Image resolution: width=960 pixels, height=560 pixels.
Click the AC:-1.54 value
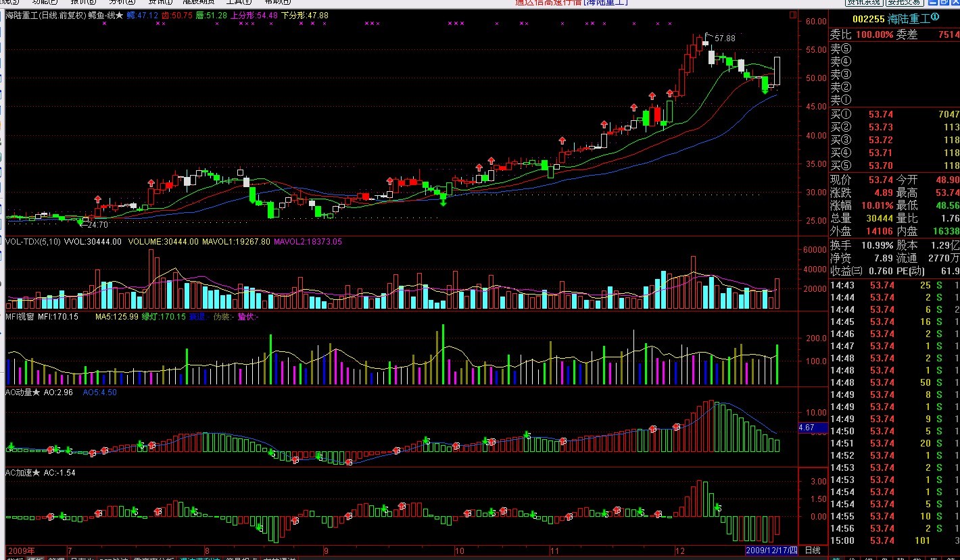pyautogui.click(x=59, y=473)
